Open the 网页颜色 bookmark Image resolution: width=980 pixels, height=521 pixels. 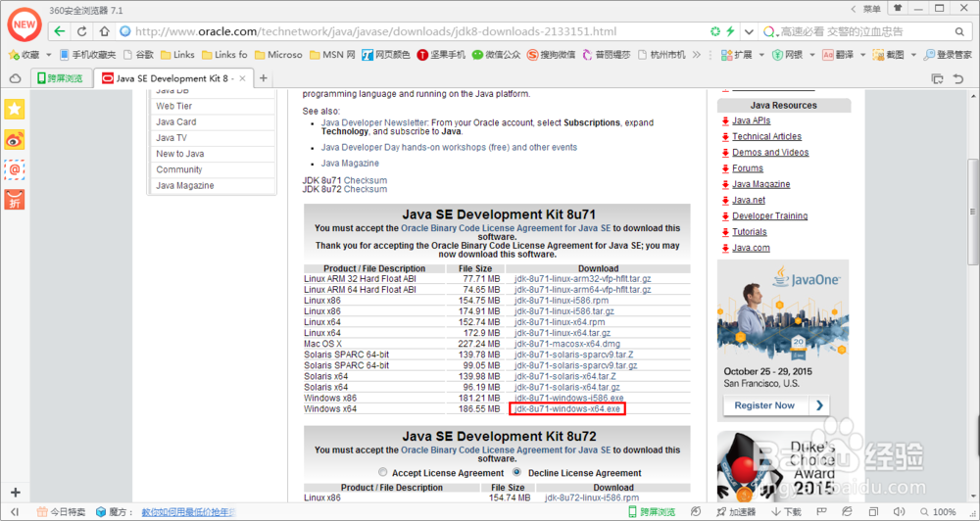tap(386, 55)
